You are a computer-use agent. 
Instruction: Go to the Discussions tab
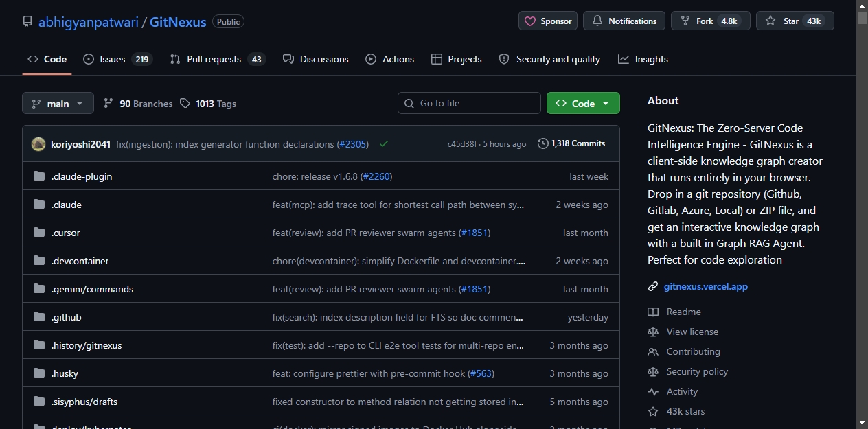pyautogui.click(x=316, y=59)
